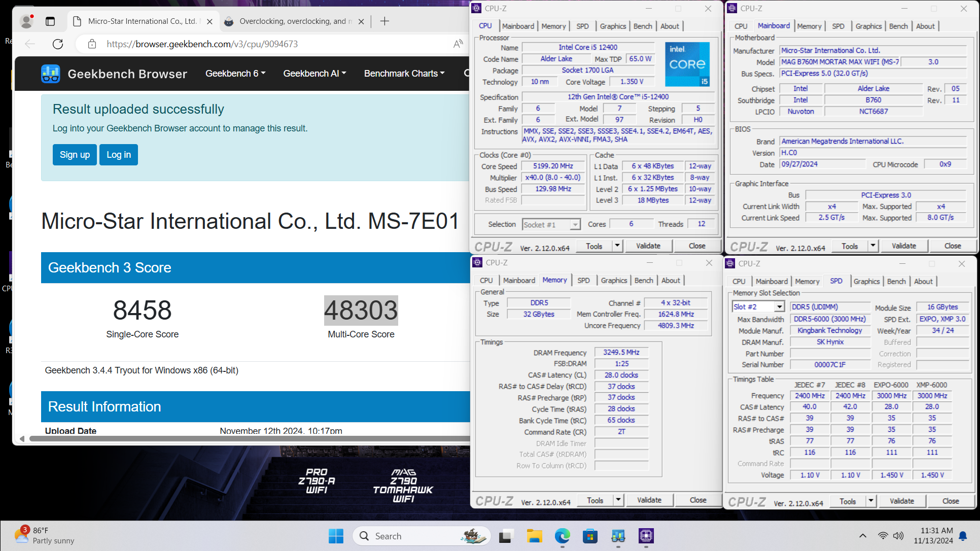
Task: Click CPU-Z icon in Memory window title
Action: [x=477, y=262]
